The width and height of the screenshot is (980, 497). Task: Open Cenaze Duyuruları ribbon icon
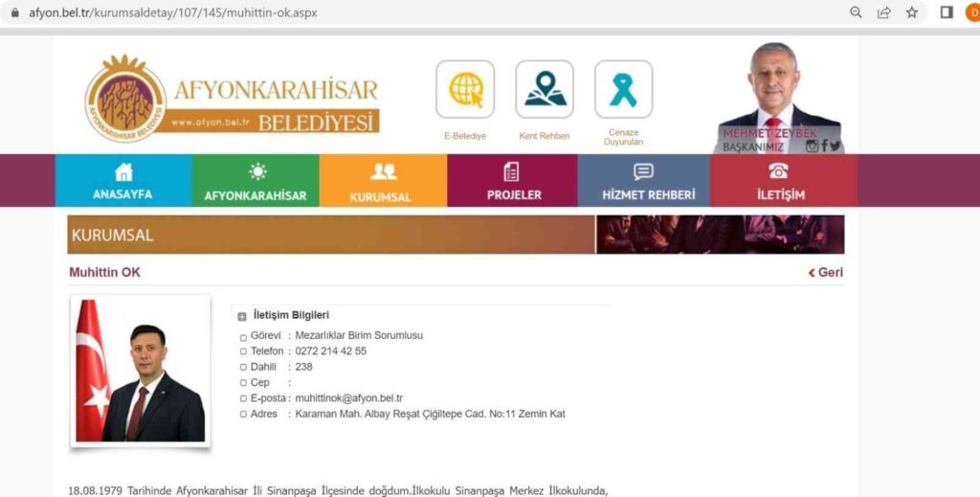pyautogui.click(x=623, y=90)
